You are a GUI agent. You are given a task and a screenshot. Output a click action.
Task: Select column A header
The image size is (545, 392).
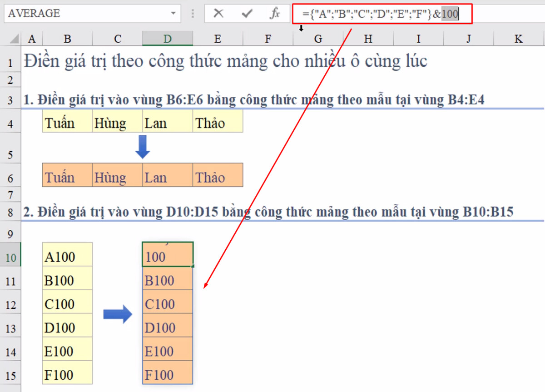coord(31,39)
